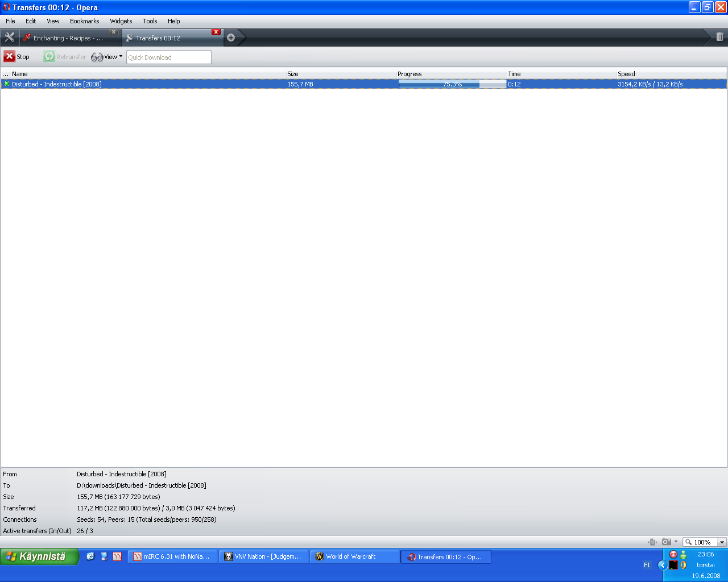Click the green transfer status icon
This screenshot has height=582, width=728.
pos(6,84)
